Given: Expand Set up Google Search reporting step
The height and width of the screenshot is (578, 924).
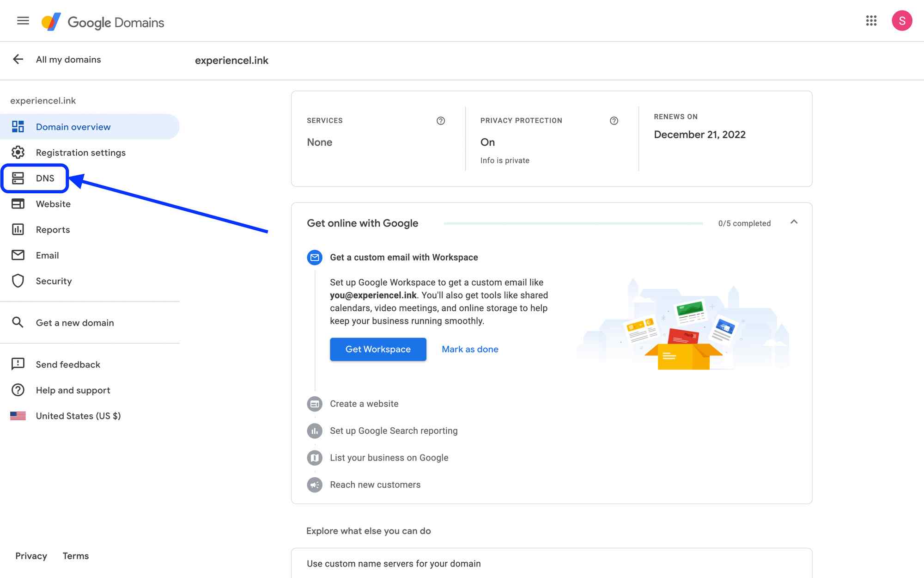Looking at the screenshot, I should click(393, 430).
